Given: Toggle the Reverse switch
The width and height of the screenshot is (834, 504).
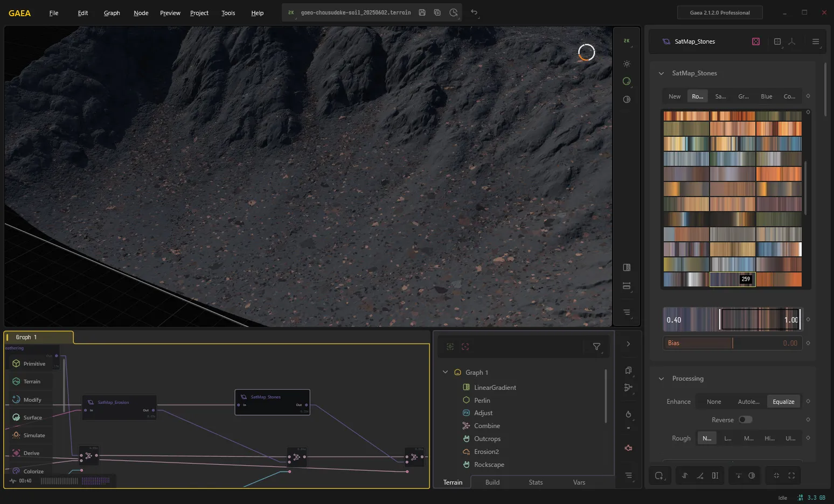Looking at the screenshot, I should point(745,419).
